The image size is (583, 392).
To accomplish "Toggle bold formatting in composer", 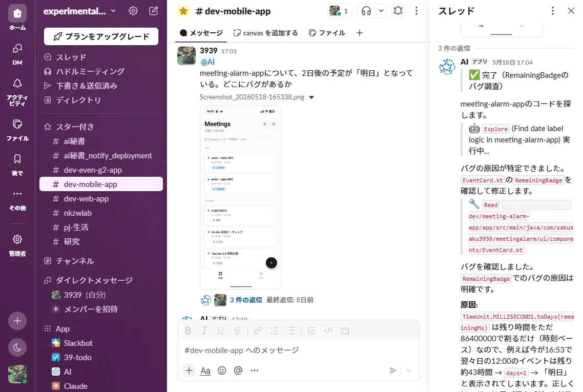I will pos(188,331).
